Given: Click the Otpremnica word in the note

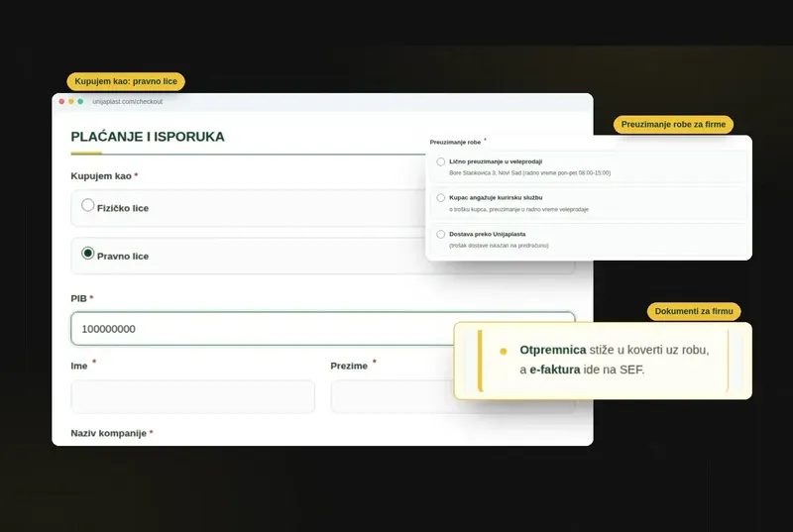Looking at the screenshot, I should pos(553,350).
